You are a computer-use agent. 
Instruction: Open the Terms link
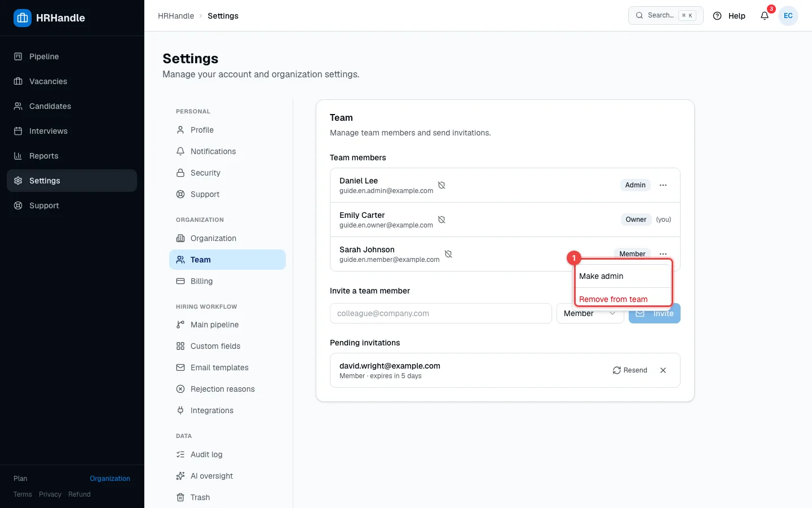[x=23, y=494]
